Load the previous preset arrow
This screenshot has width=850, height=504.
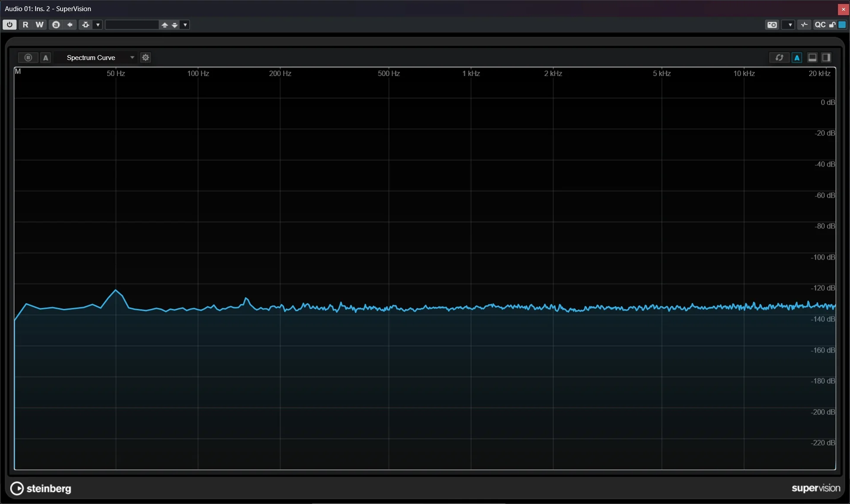click(x=164, y=25)
